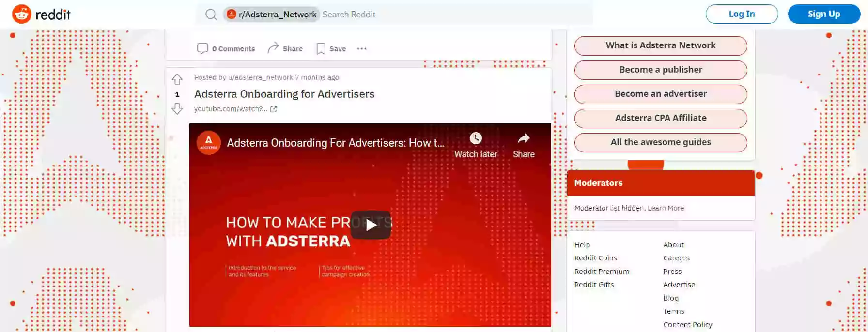
Task: Click the search magnifier icon
Action: pos(211,15)
